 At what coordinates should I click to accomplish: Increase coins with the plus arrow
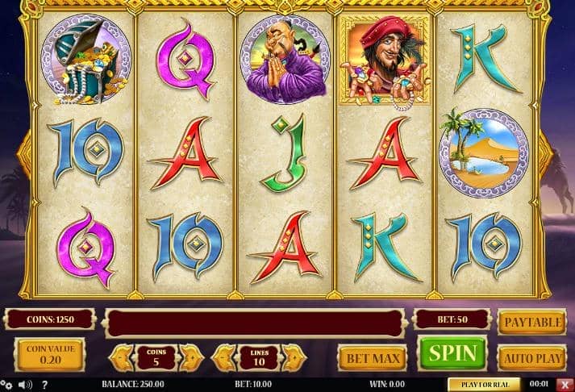191,358
